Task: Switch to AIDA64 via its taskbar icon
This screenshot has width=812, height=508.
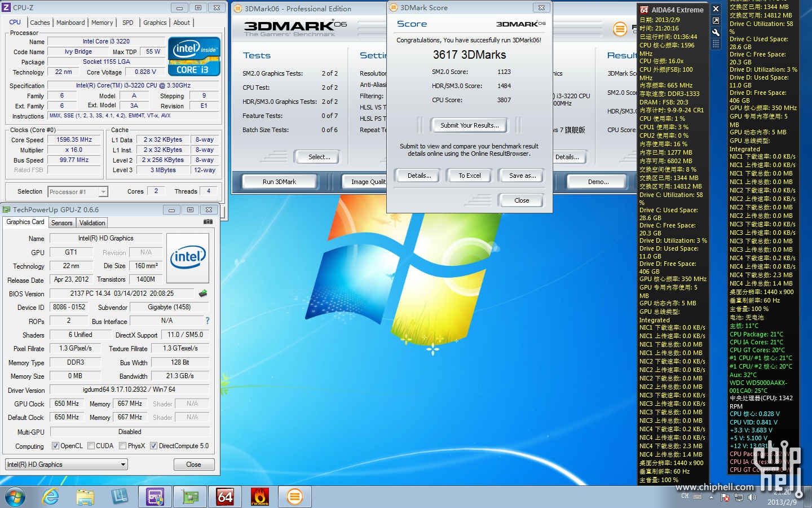Action: click(225, 497)
